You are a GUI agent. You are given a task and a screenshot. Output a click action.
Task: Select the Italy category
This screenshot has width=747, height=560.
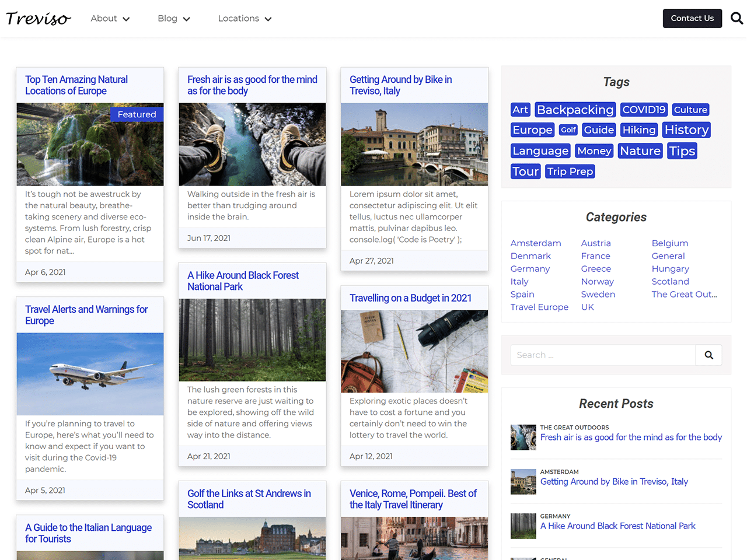click(x=519, y=282)
